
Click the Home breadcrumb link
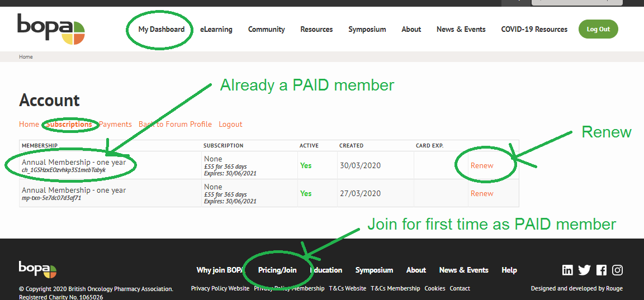tap(26, 57)
